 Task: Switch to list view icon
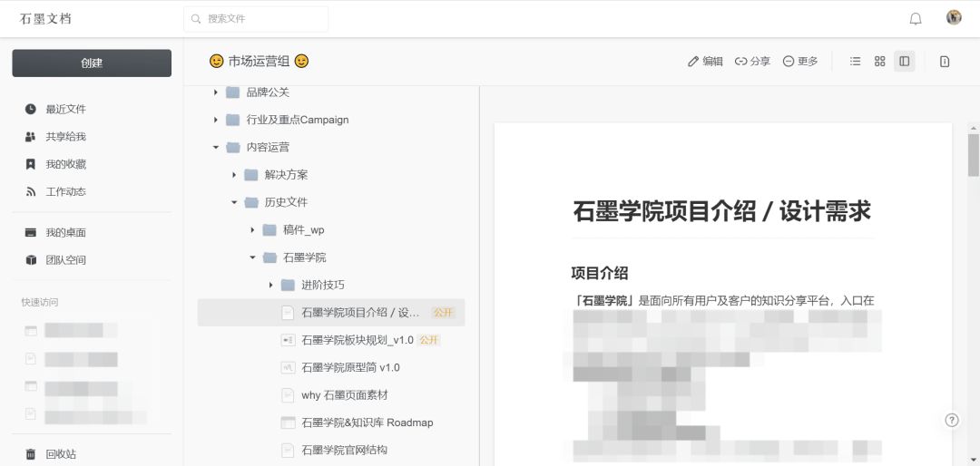coord(855,62)
